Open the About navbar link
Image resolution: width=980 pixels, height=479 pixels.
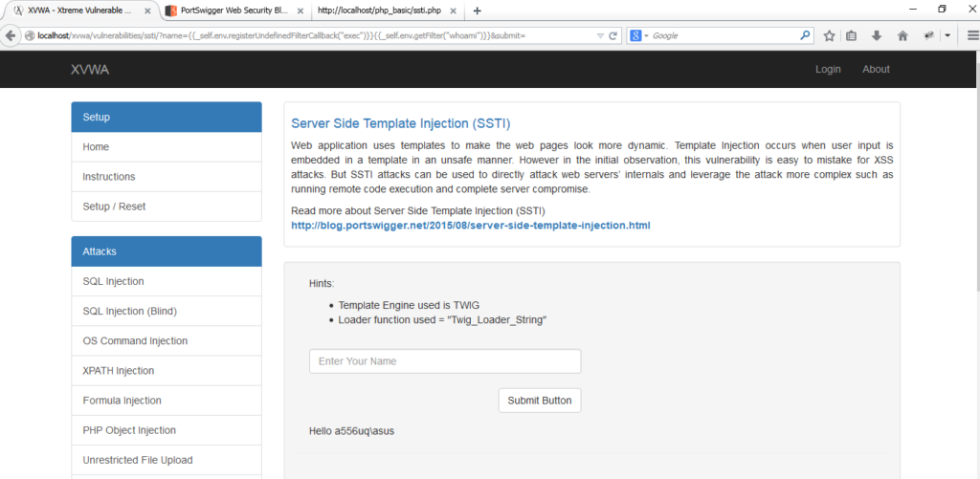(876, 70)
